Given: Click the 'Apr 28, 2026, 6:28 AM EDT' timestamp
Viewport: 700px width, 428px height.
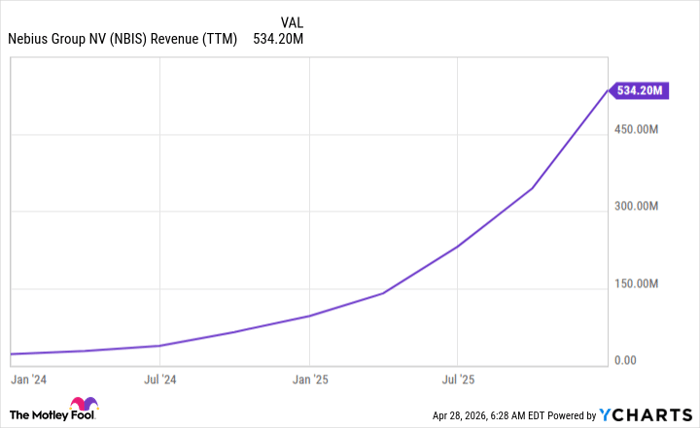Looking at the screenshot, I should 488,416.
